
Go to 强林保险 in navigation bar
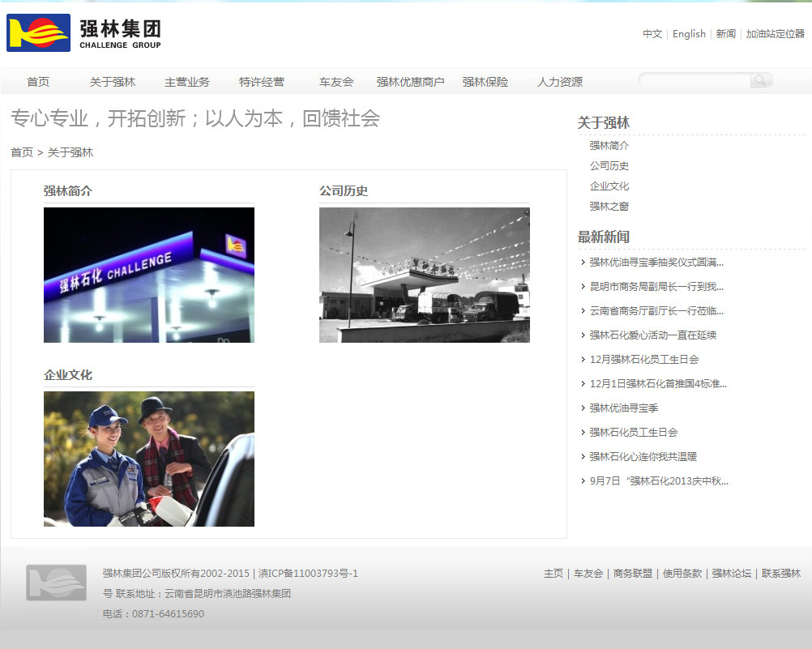485,82
